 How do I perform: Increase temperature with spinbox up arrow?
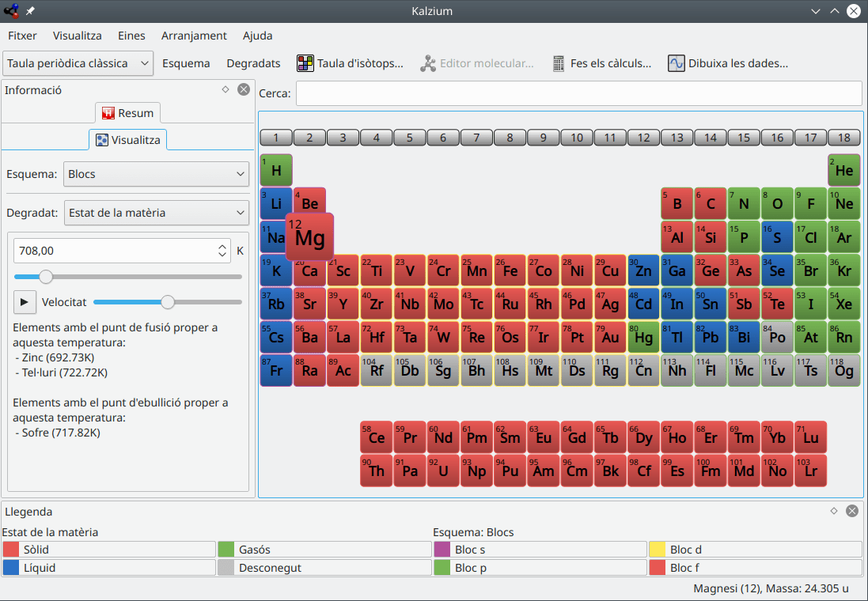222,247
